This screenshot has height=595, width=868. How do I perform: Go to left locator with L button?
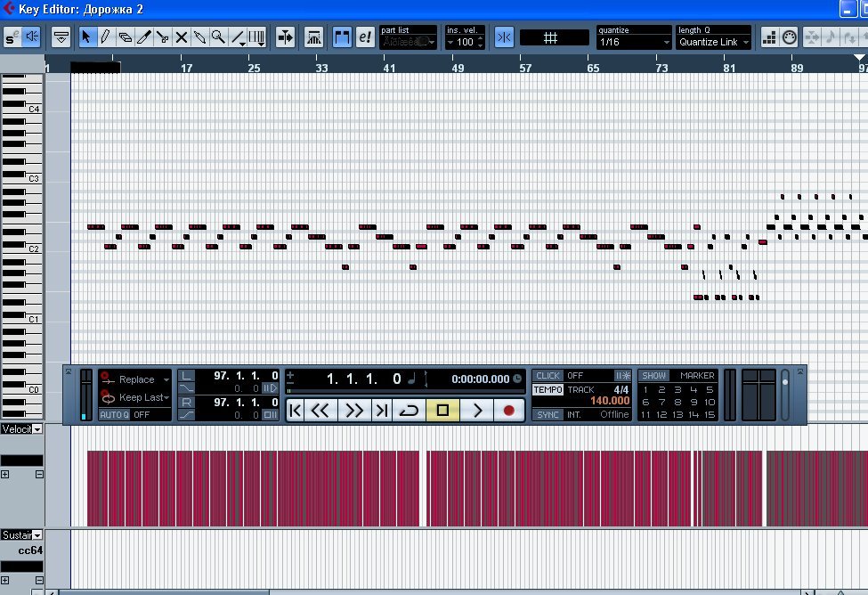click(187, 376)
